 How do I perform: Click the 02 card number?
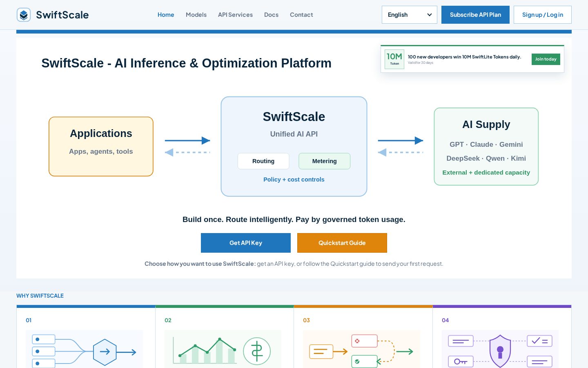point(168,320)
